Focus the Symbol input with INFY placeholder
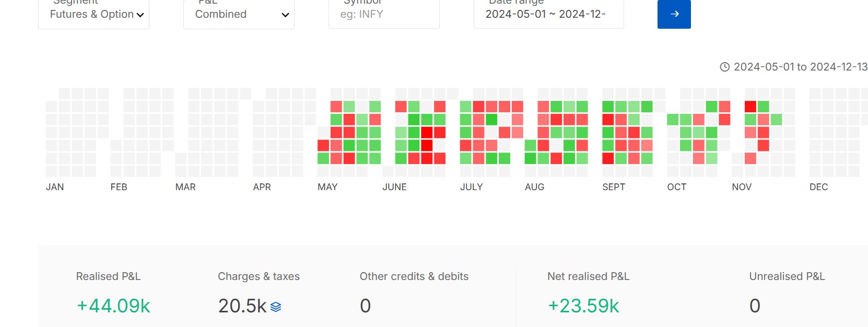 point(383,14)
